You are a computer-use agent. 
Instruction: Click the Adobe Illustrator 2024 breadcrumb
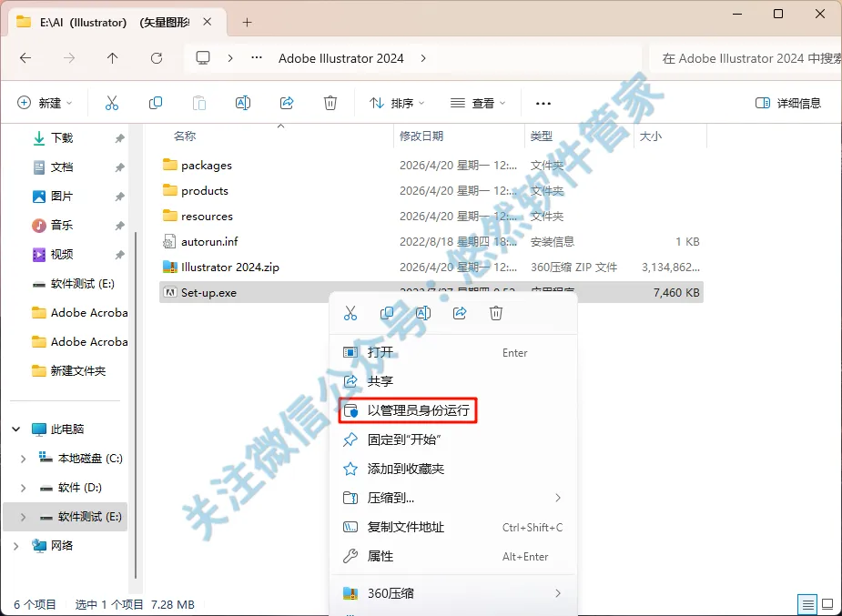[341, 58]
